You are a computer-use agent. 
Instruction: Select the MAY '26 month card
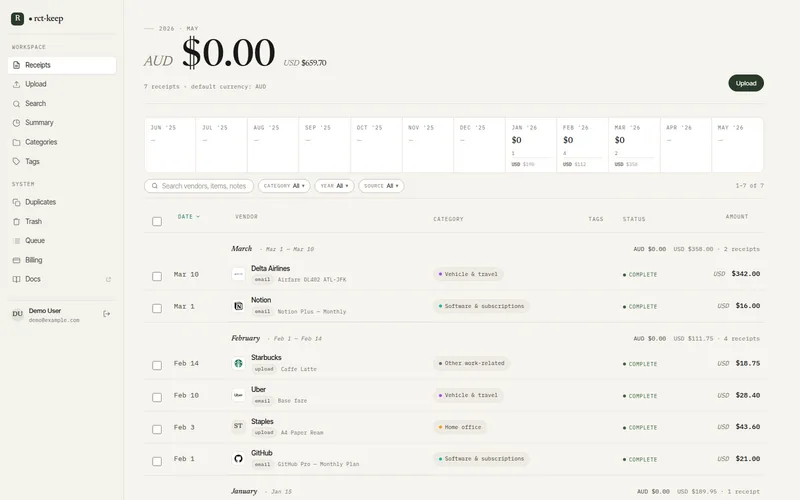(737, 145)
